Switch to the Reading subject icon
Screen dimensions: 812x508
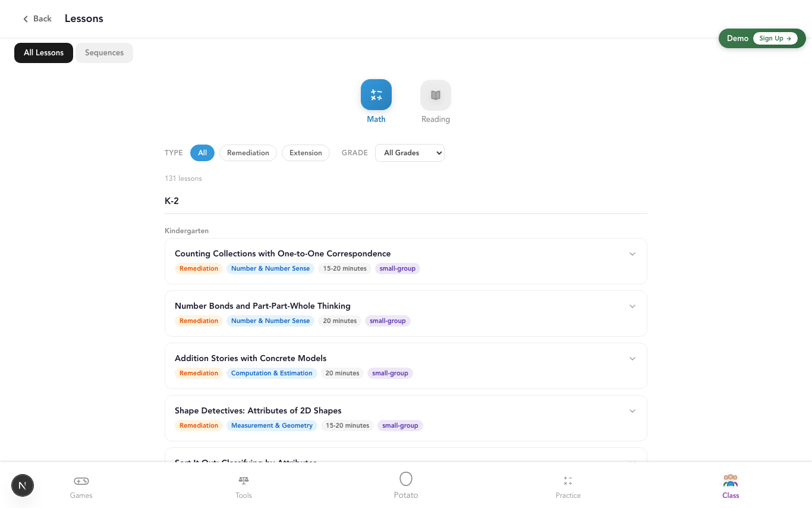pyautogui.click(x=435, y=95)
